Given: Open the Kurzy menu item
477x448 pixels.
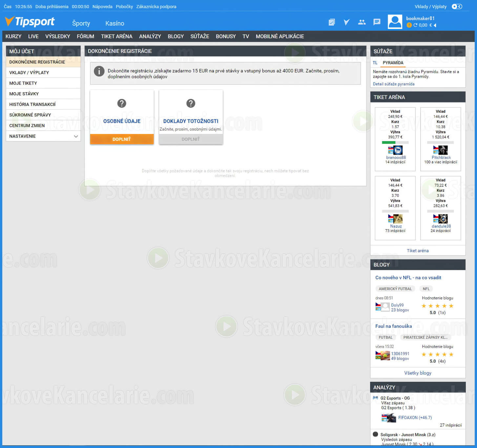Looking at the screenshot, I should [x=13, y=36].
